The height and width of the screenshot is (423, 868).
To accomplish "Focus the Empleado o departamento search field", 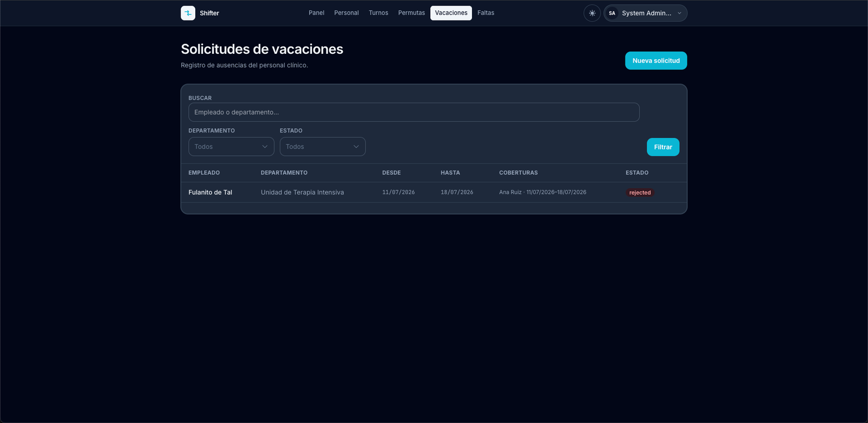I will 414,112.
